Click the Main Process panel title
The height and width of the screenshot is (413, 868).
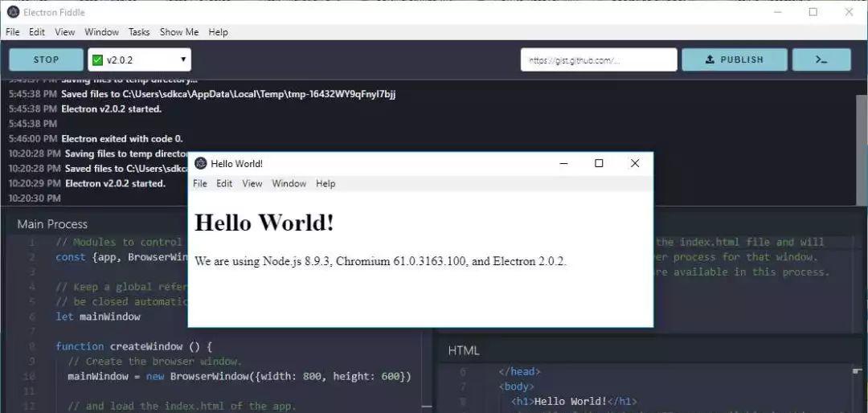pyautogui.click(x=52, y=224)
